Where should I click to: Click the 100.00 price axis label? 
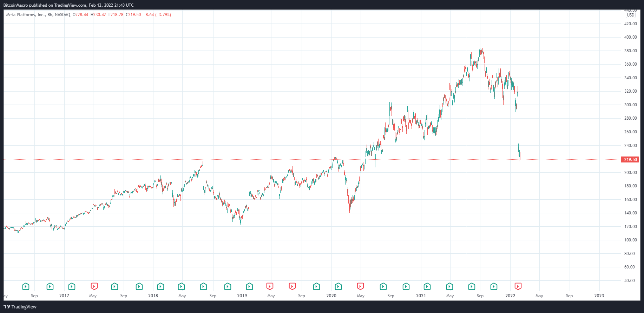631,240
